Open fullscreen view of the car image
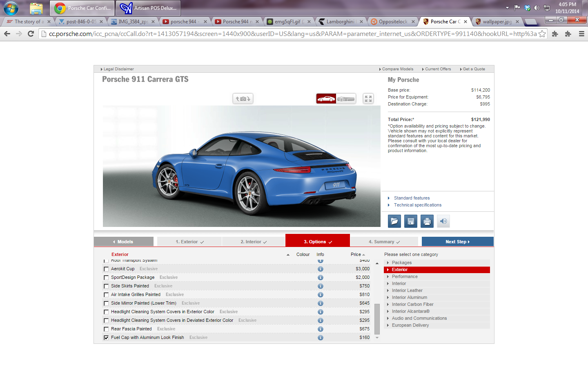Image resolution: width=588 pixels, height=368 pixels. tap(368, 99)
